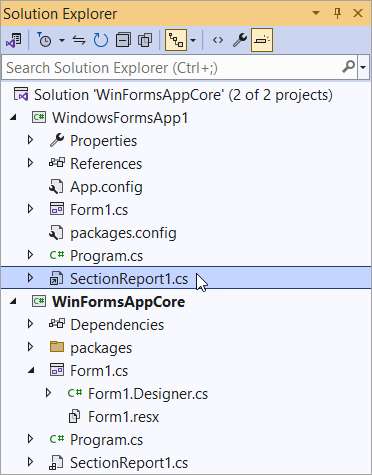Screen dimensions: 372x475
Task: Pin the Solution Explorer panel
Action: pyautogui.click(x=337, y=13)
